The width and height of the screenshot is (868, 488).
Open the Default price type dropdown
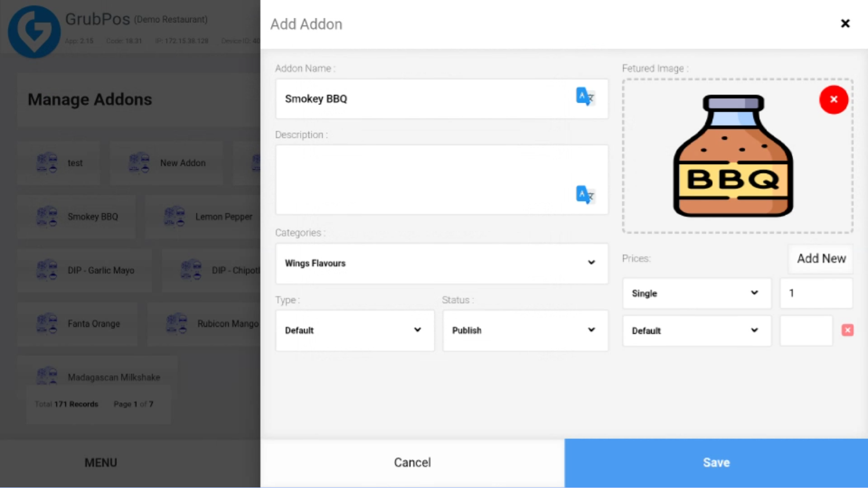pos(696,331)
